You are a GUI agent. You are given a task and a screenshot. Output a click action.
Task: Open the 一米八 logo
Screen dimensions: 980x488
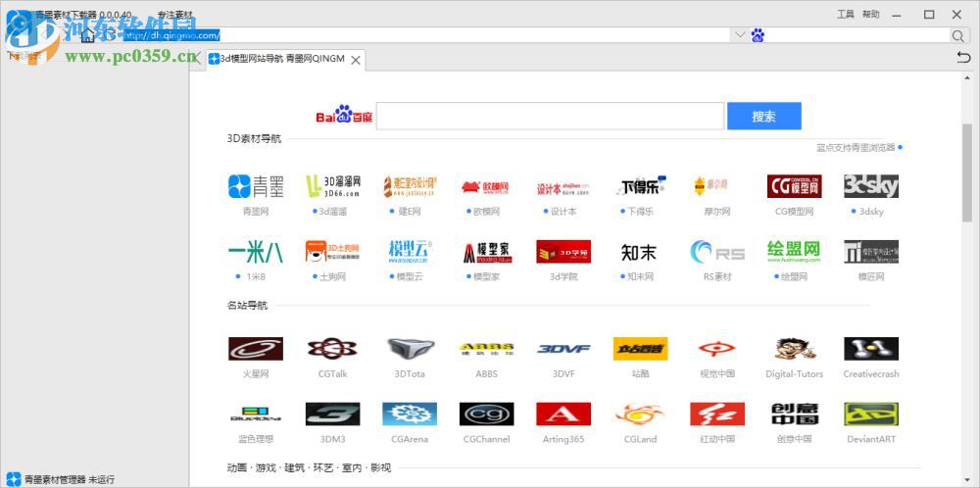click(x=256, y=251)
